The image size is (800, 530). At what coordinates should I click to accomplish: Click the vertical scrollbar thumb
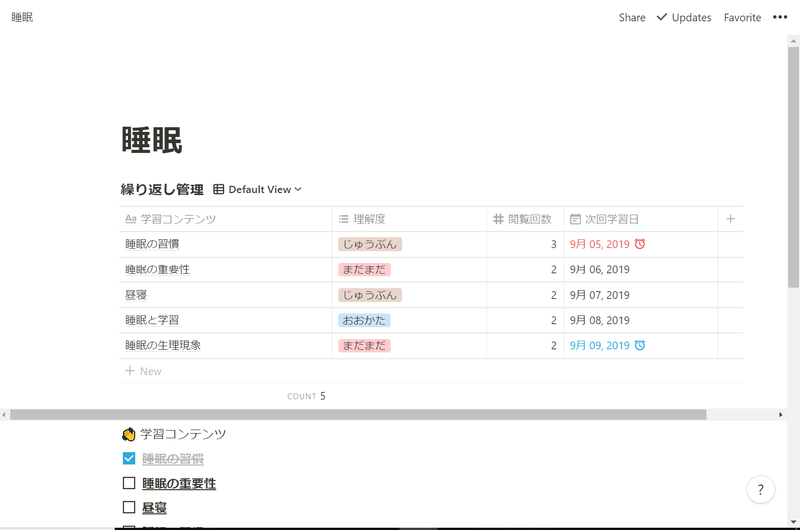pos(793,167)
